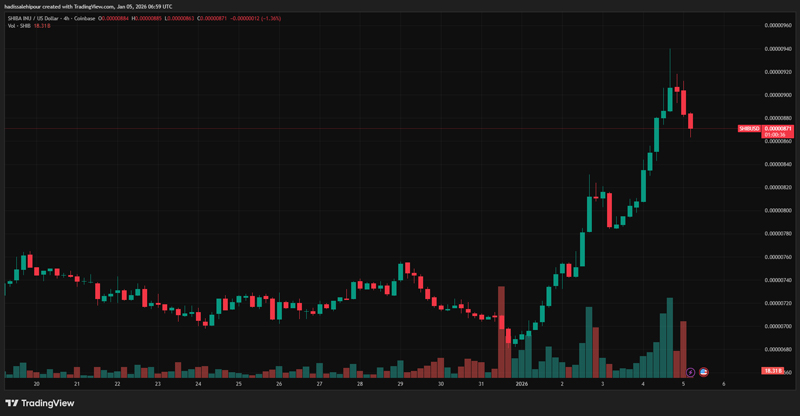The height and width of the screenshot is (416, 800).
Task: Click date label 5 on time axis
Action: point(683,384)
